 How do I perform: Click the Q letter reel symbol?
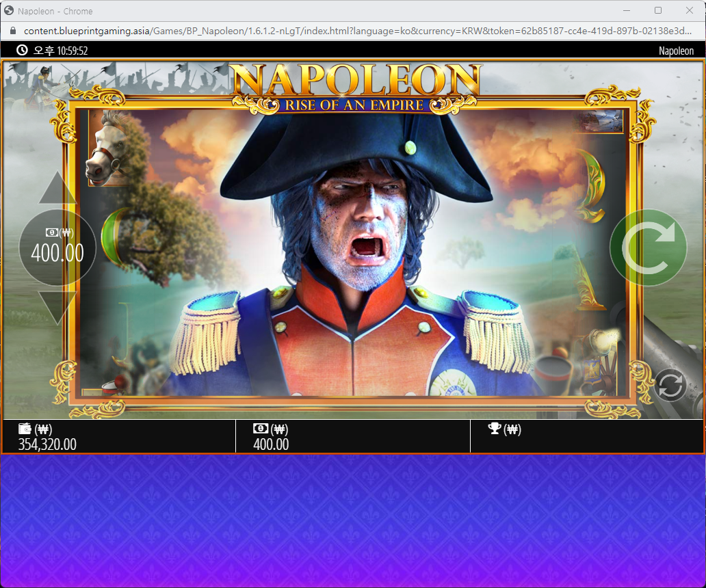591,185
